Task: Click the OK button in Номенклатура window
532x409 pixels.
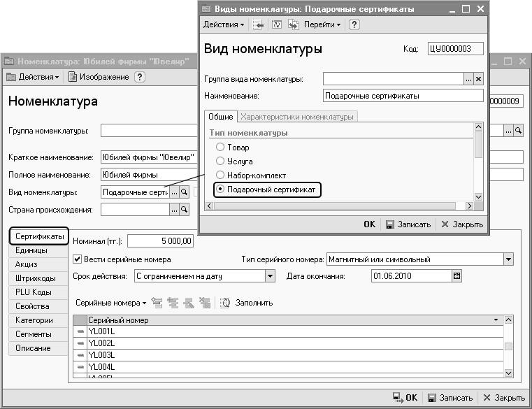Action: click(x=405, y=397)
